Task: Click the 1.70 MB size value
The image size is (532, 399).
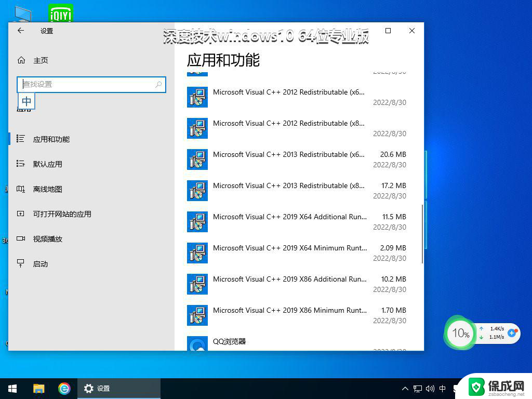Action: click(x=394, y=311)
